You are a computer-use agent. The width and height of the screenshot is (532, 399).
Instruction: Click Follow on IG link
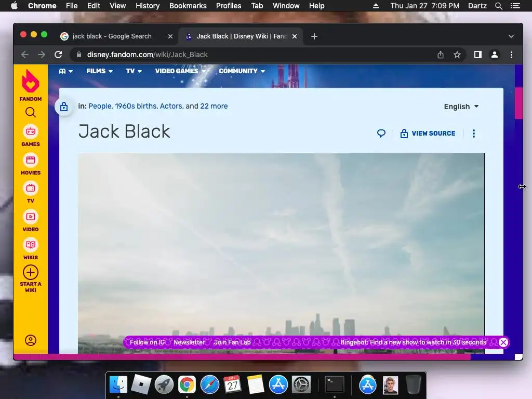147,342
